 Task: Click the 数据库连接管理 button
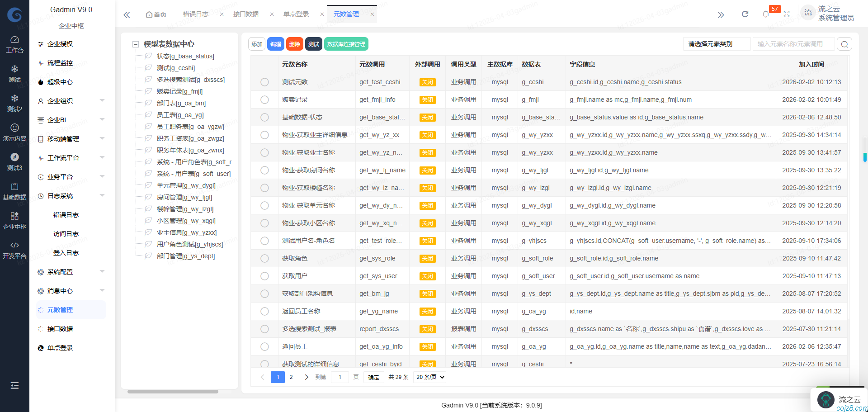pos(346,44)
